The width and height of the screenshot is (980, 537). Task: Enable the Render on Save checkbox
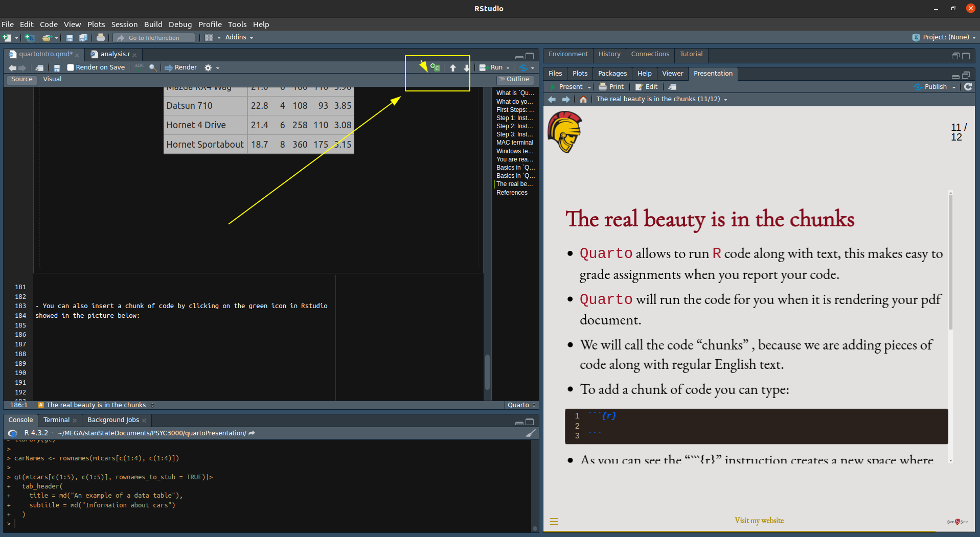click(x=71, y=67)
